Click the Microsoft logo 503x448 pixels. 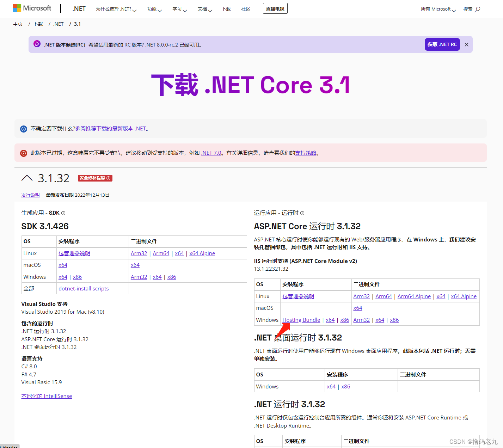[x=32, y=8]
